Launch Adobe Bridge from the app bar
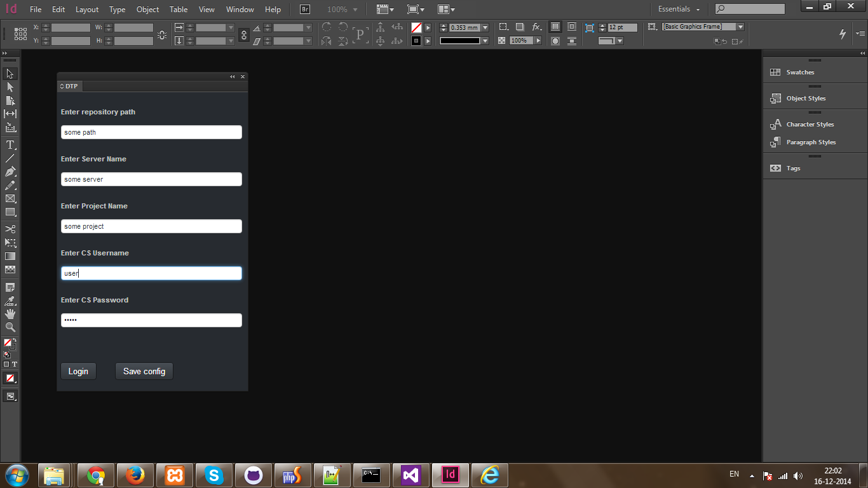This screenshot has width=868, height=488. (x=304, y=9)
